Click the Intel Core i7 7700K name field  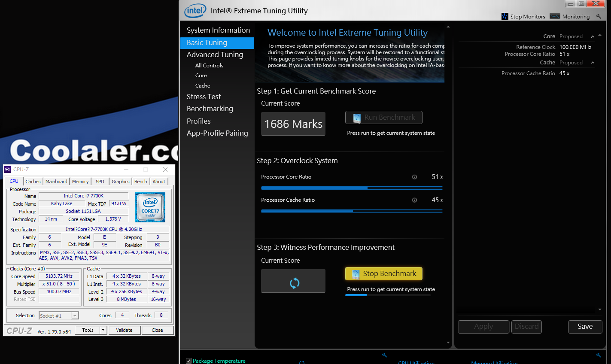point(83,196)
